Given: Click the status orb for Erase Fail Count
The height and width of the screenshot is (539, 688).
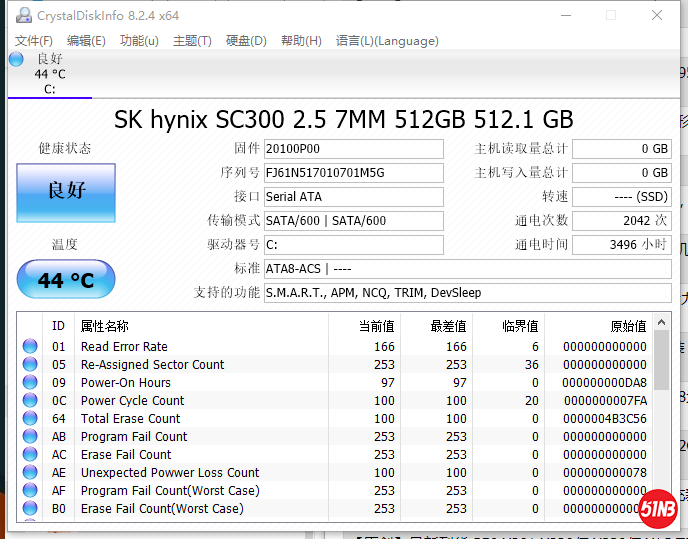Looking at the screenshot, I should pos(30,455).
